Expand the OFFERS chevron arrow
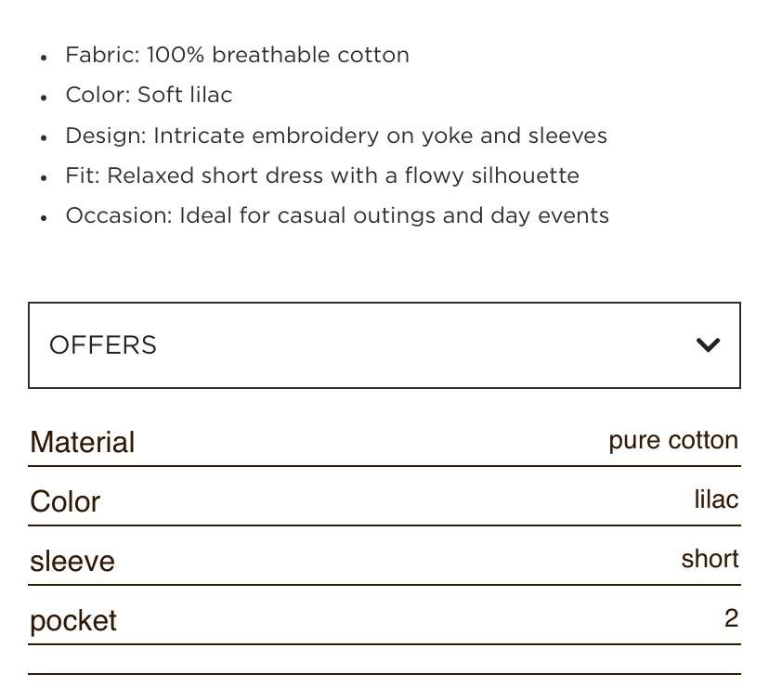Screen dimensions: 769x700 [x=708, y=345]
